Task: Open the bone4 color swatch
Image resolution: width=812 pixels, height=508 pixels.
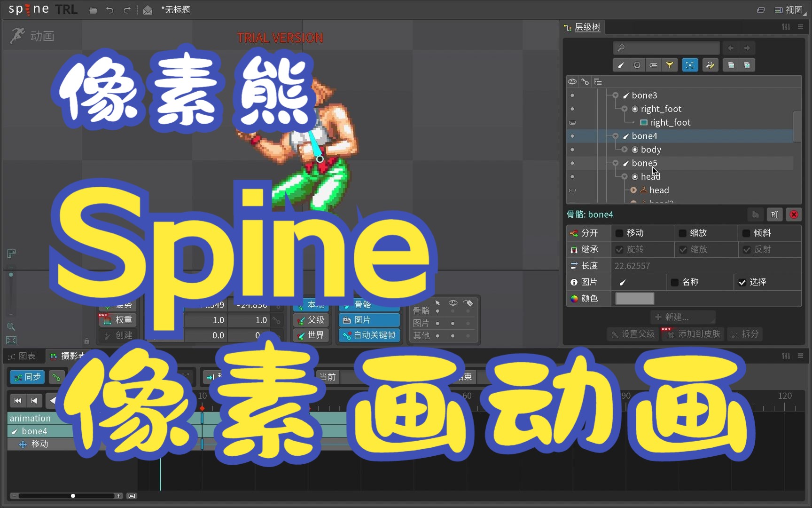Action: point(634,298)
